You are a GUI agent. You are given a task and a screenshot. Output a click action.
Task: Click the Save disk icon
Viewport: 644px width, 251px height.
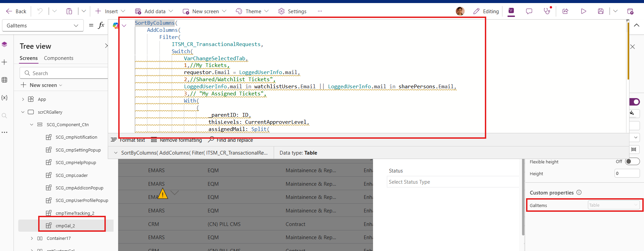pyautogui.click(x=601, y=11)
